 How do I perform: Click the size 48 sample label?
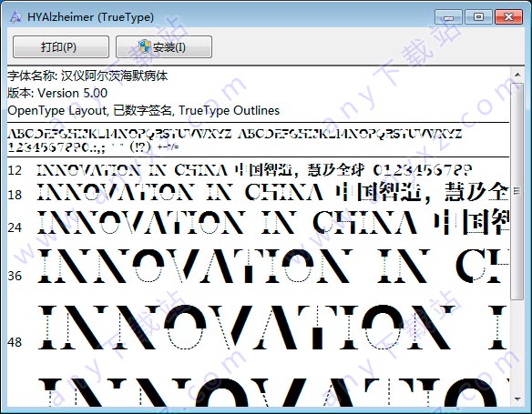point(15,342)
